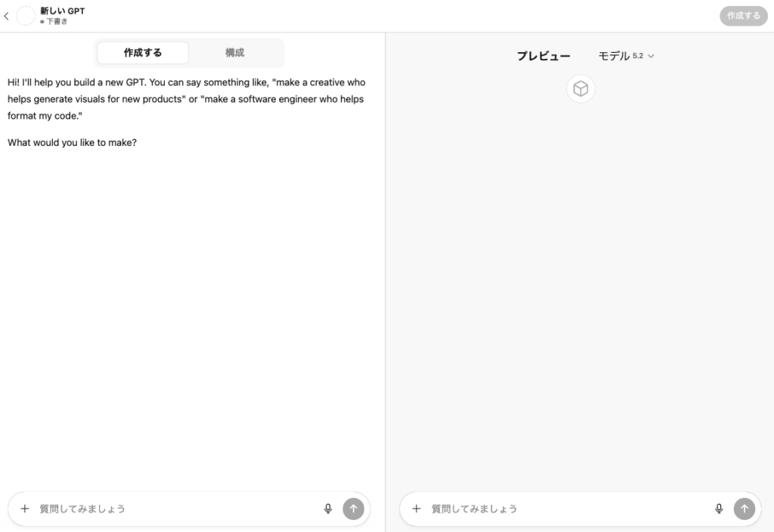Open the モデル 5.2 dropdown
The image size is (774, 532).
626,56
